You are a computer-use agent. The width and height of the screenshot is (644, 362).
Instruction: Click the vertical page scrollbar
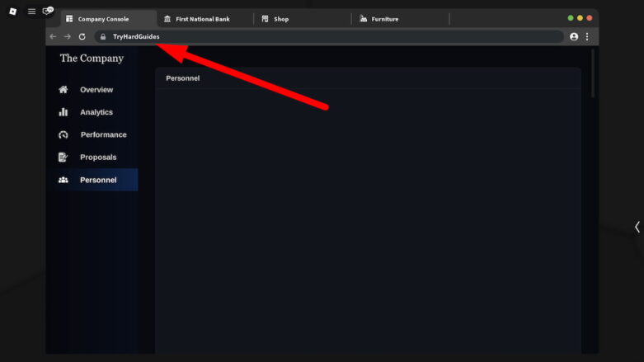coord(593,74)
